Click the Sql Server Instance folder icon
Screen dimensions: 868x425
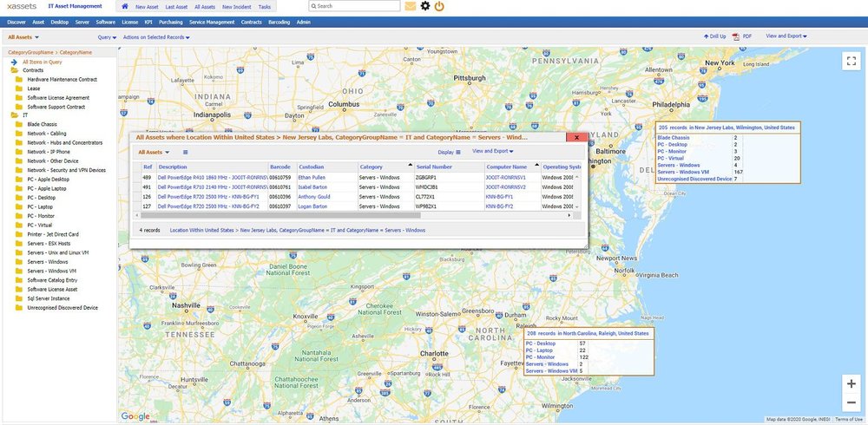coord(19,298)
